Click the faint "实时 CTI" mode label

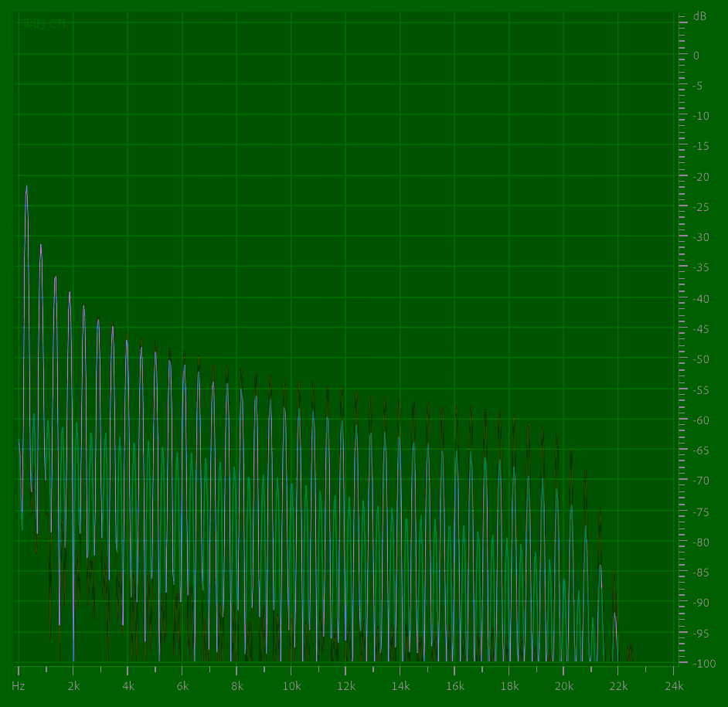(x=43, y=24)
